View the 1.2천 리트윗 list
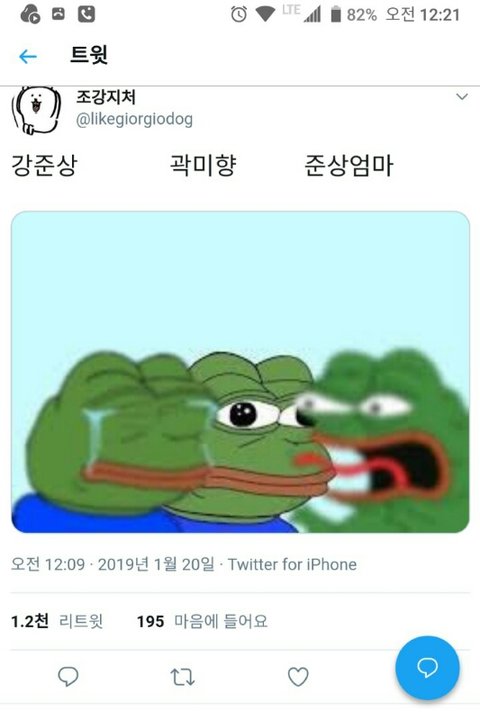The width and height of the screenshot is (480, 720). [x=57, y=621]
